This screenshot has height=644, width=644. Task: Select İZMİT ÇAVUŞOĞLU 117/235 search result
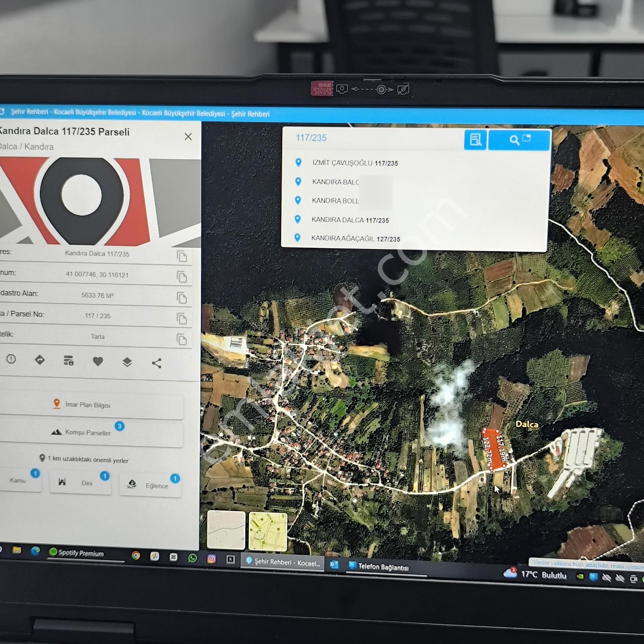click(355, 163)
